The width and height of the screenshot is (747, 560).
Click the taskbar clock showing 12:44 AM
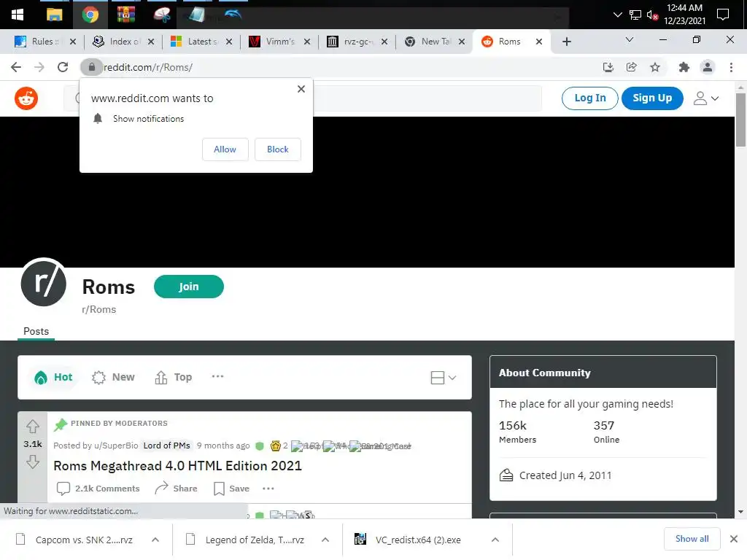tap(684, 15)
